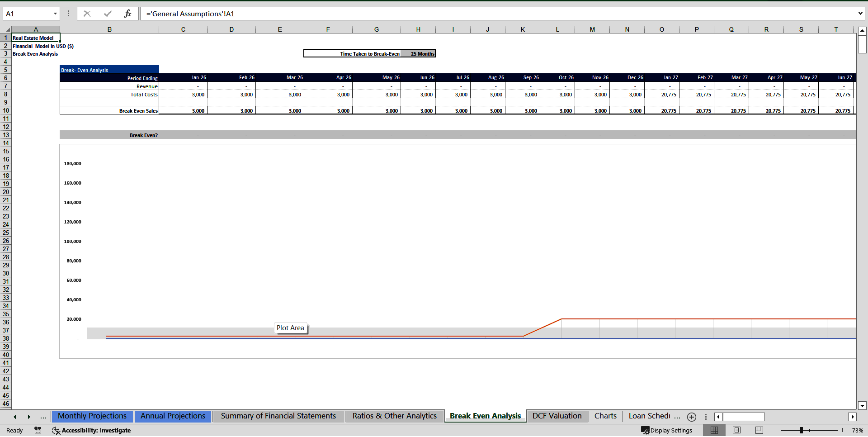Switch to Annual Projections sheet tab

point(173,416)
